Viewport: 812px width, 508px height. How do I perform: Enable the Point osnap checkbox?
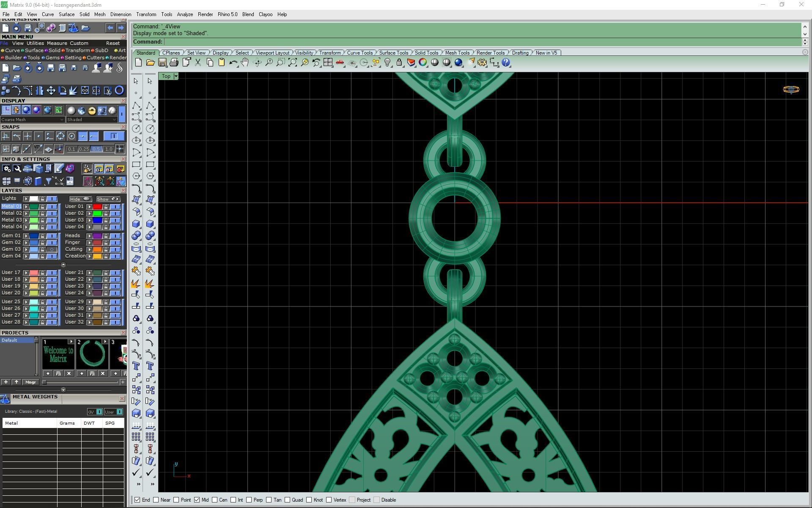pos(176,500)
